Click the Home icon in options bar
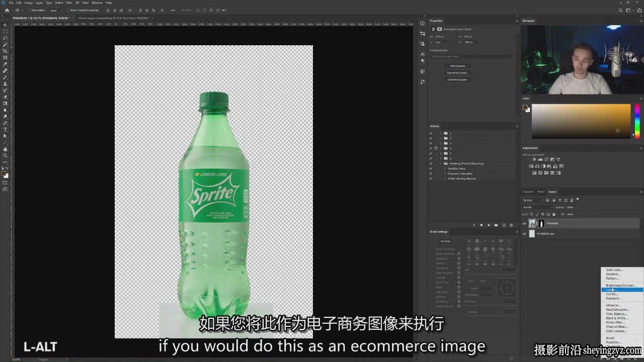Viewport: 644px width, 362px height. [7, 10]
